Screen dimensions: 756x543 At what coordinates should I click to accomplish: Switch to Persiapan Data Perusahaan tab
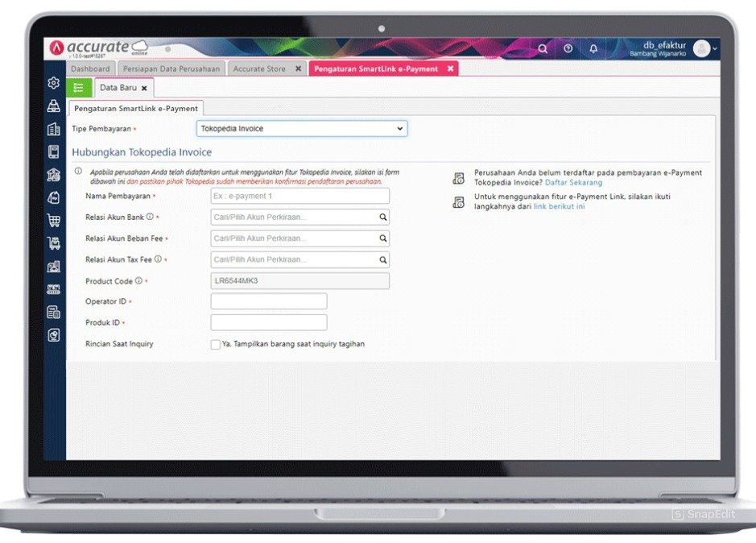point(171,69)
